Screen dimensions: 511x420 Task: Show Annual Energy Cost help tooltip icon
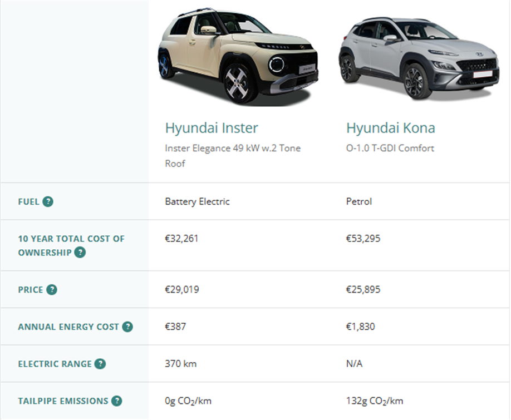coord(127,327)
